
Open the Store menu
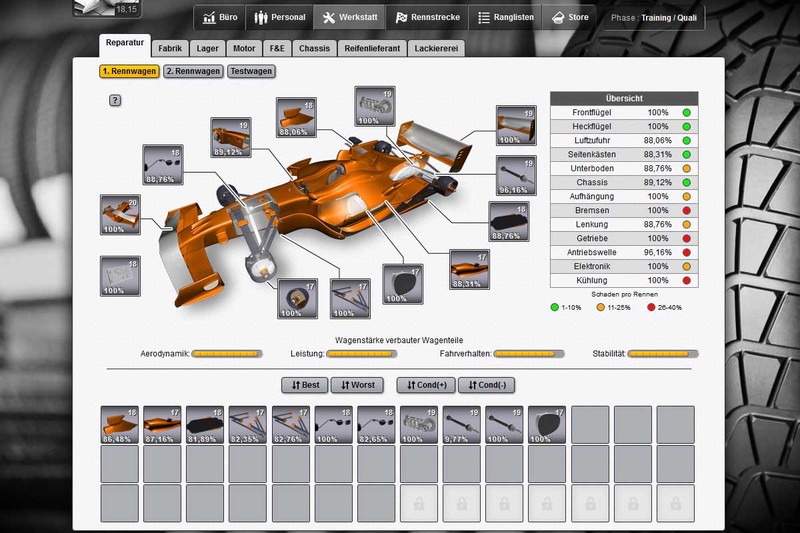click(x=570, y=17)
